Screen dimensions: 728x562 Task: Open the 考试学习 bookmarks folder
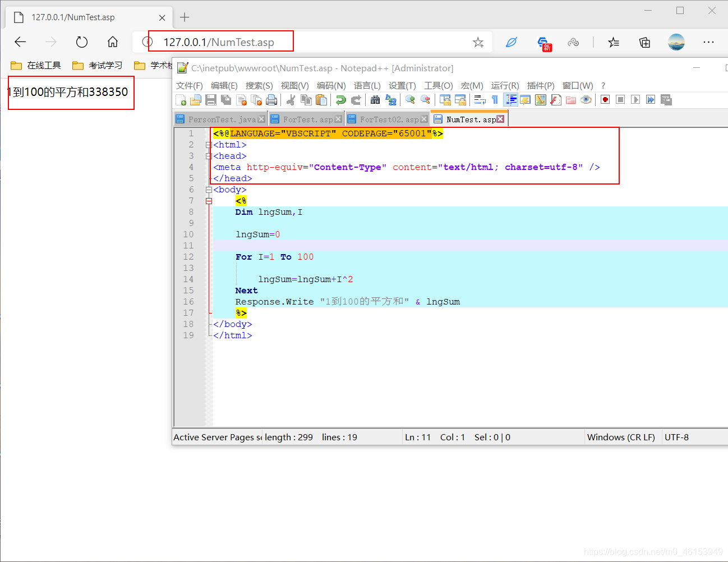pos(98,66)
